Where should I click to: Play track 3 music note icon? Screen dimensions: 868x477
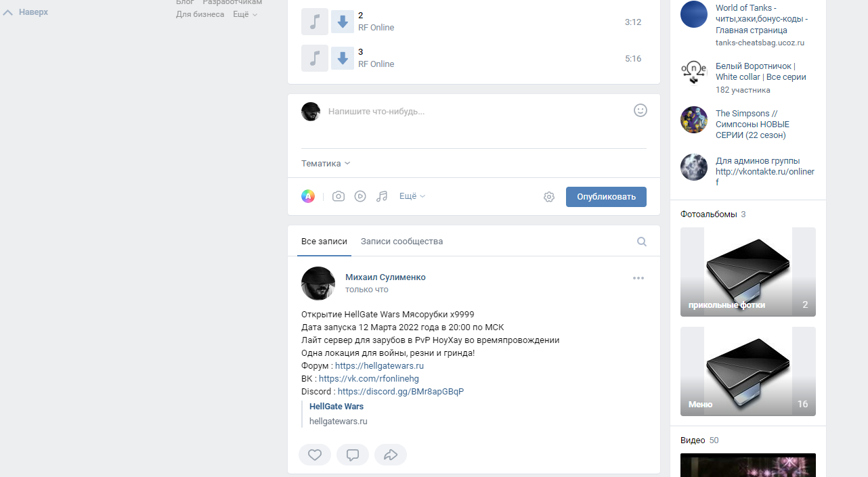(x=314, y=58)
